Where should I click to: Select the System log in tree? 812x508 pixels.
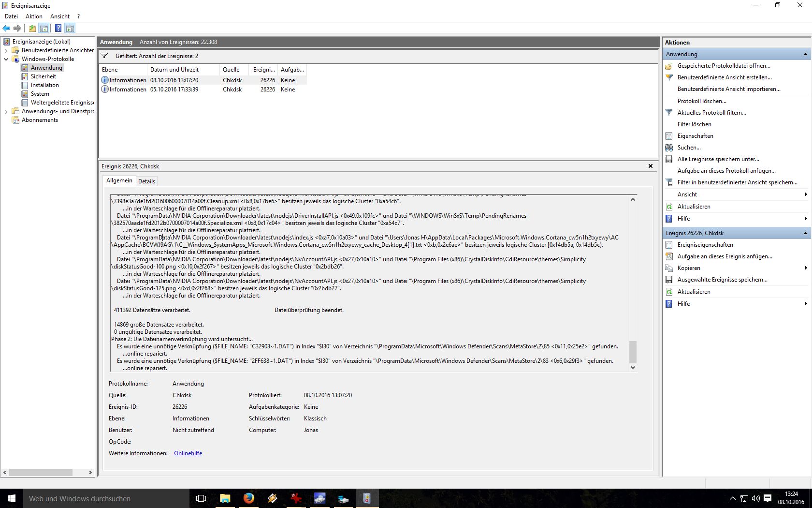point(40,94)
